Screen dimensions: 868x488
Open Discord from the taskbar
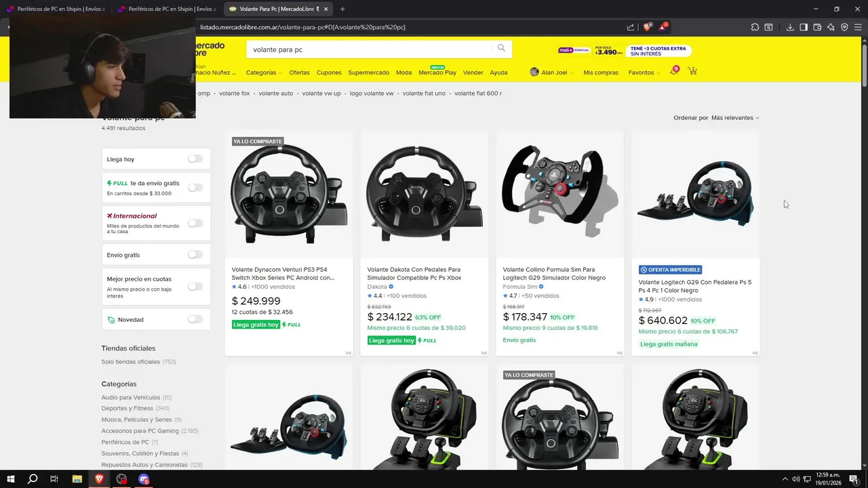coord(144,479)
